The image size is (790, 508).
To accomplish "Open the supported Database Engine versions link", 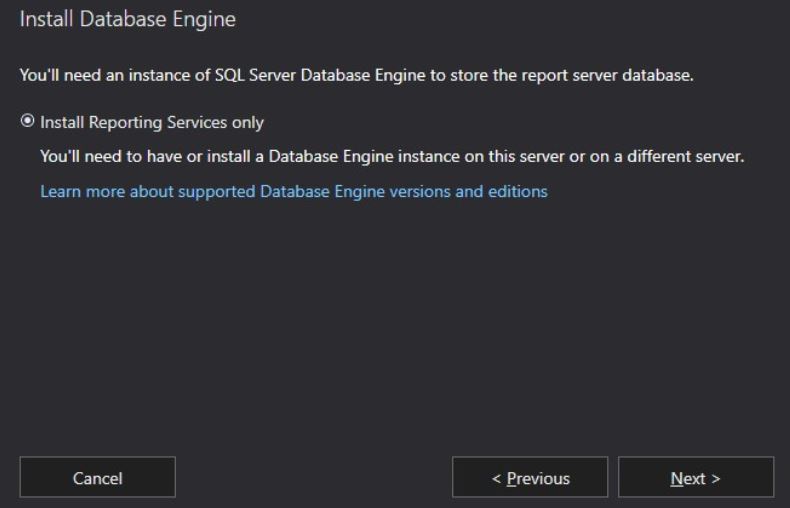I will 294,192.
